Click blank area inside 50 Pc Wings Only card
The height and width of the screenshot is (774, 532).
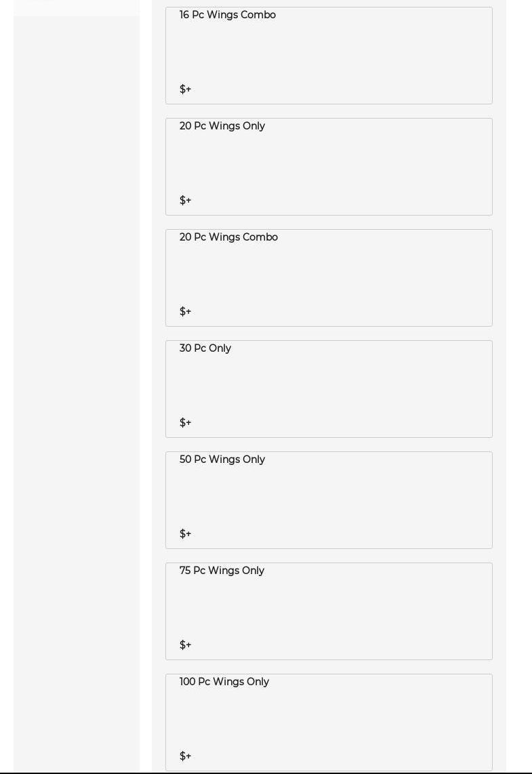tap(329, 499)
